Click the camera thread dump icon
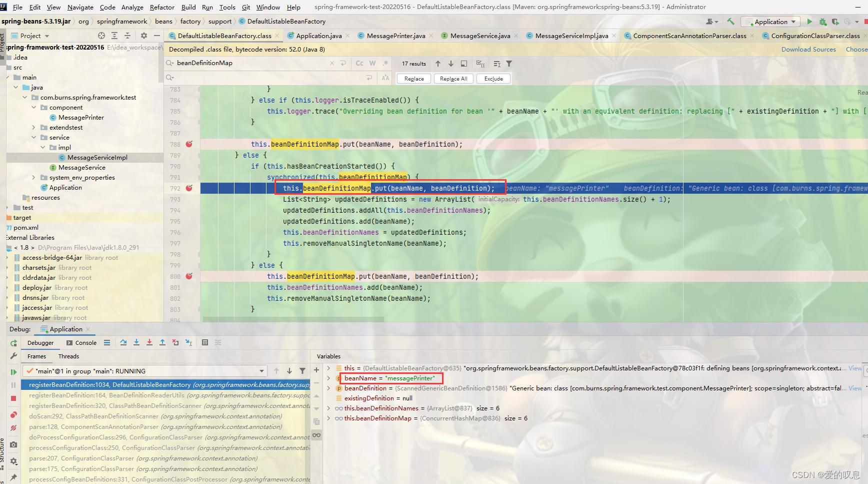Viewport: 868px width, 484px height. point(13,444)
